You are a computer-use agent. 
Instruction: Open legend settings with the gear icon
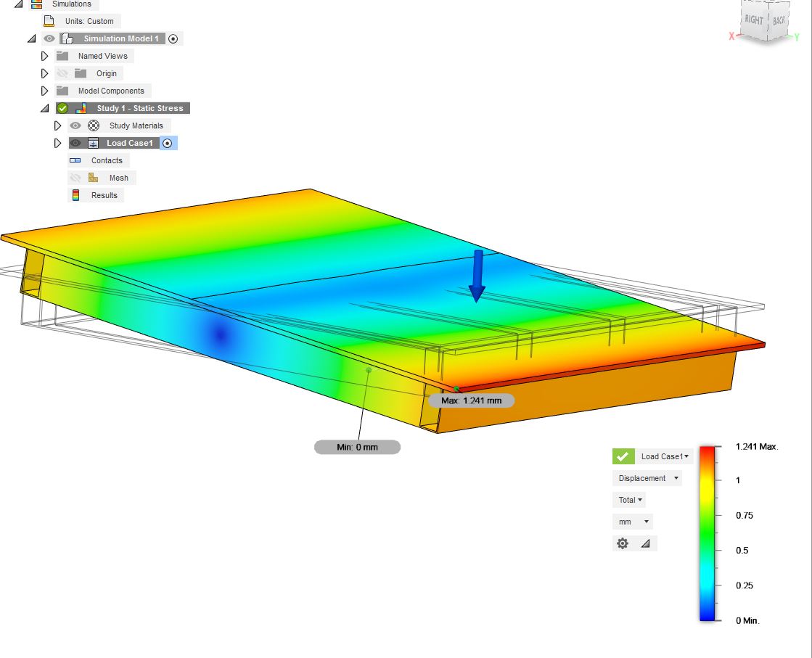coord(622,543)
